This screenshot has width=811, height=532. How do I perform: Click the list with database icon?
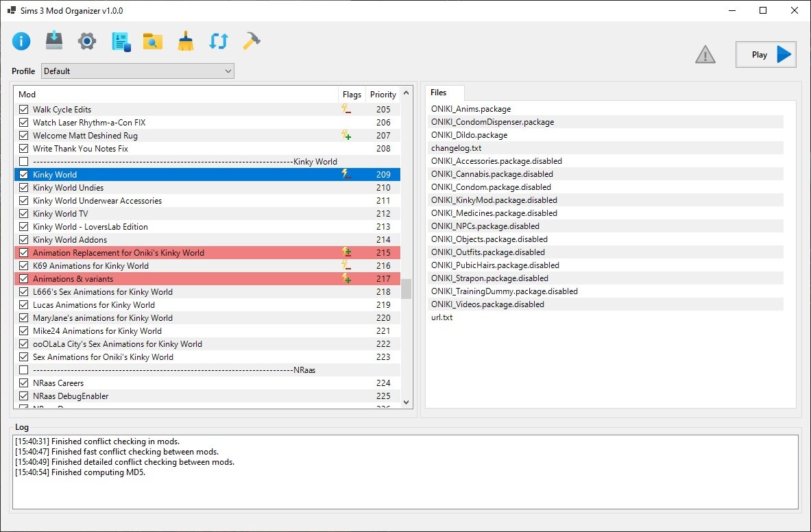click(121, 41)
